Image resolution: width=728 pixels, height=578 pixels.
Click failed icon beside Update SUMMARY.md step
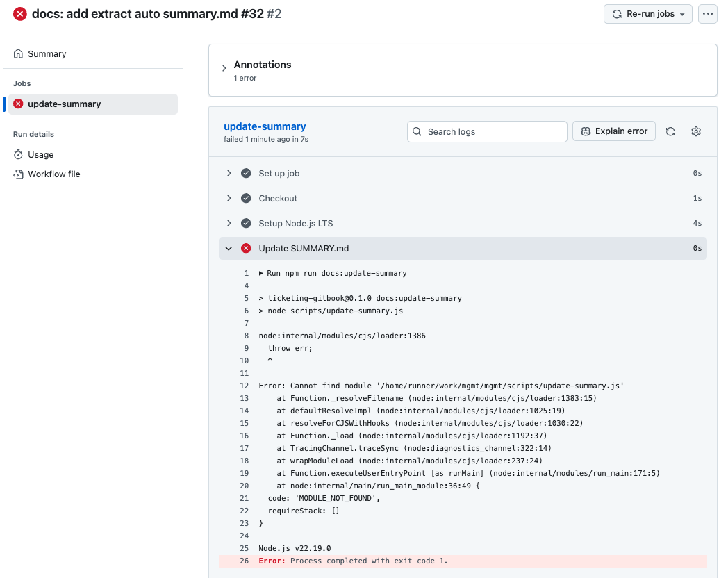click(x=246, y=249)
